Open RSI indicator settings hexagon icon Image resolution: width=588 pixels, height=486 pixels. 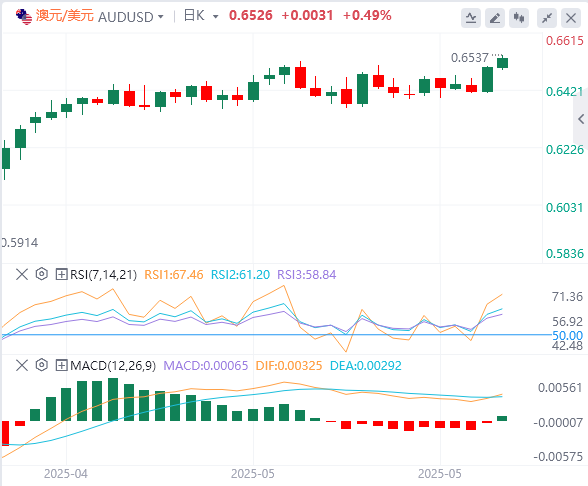[42, 274]
